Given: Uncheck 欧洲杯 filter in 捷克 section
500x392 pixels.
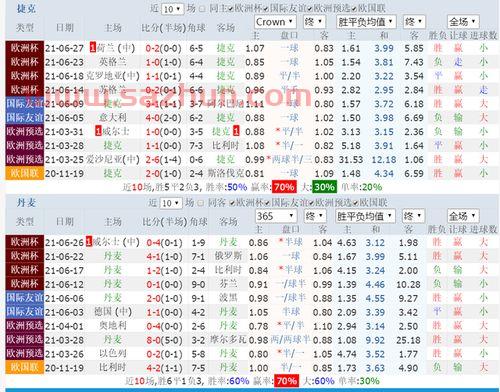Looking at the screenshot, I should pos(231,9).
